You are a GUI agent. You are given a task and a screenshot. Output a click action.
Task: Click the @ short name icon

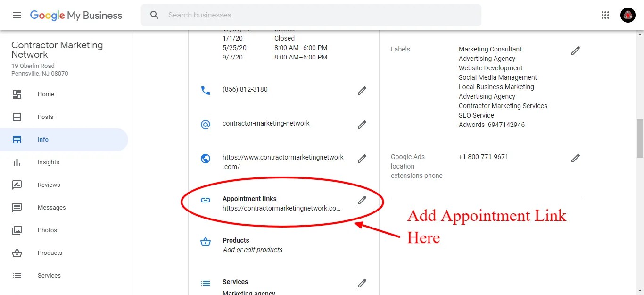pos(206,125)
